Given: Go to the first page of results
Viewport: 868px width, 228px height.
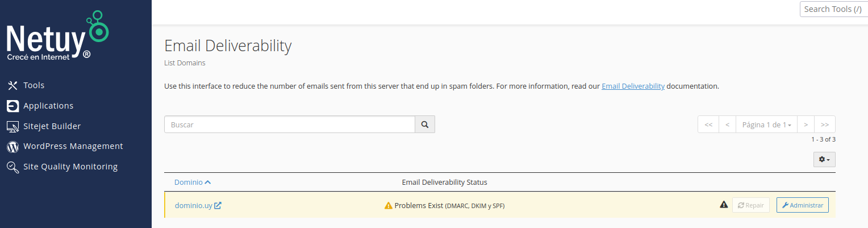Looking at the screenshot, I should (x=708, y=125).
